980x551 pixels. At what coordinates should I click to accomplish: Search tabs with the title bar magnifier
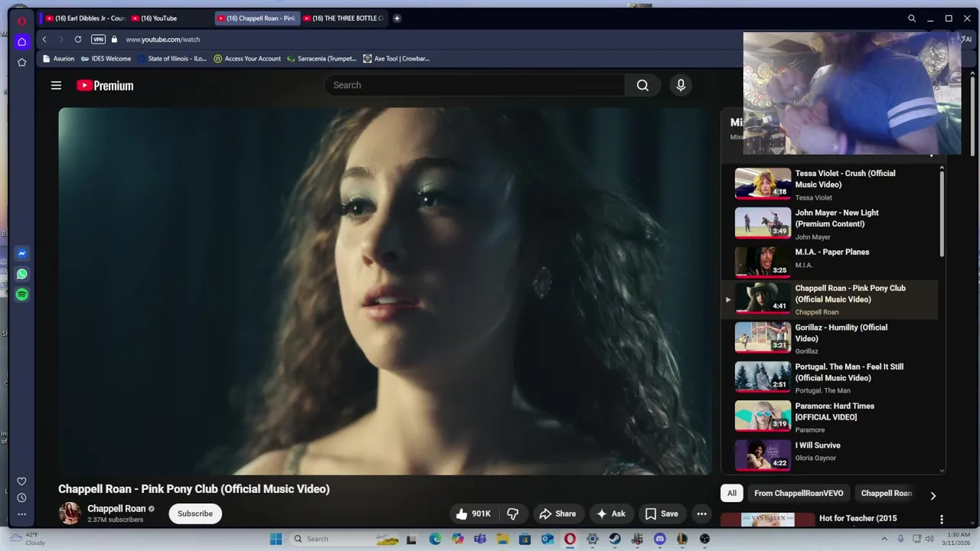click(x=912, y=18)
